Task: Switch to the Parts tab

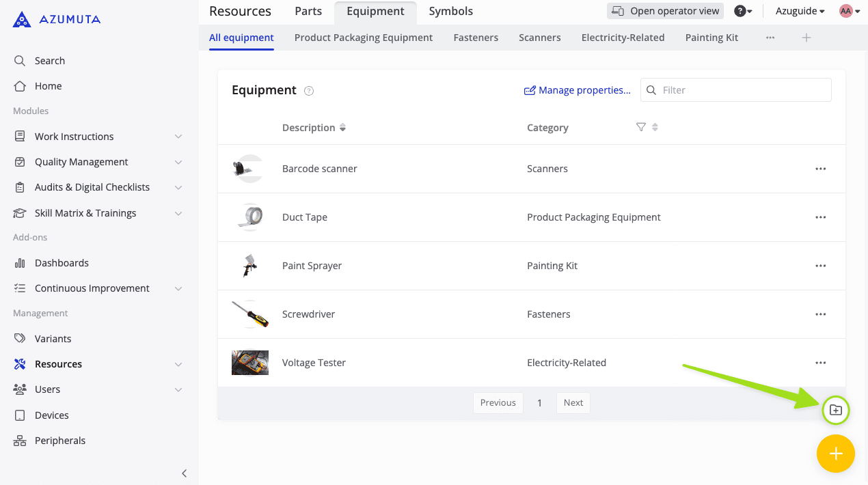Action: (308, 11)
